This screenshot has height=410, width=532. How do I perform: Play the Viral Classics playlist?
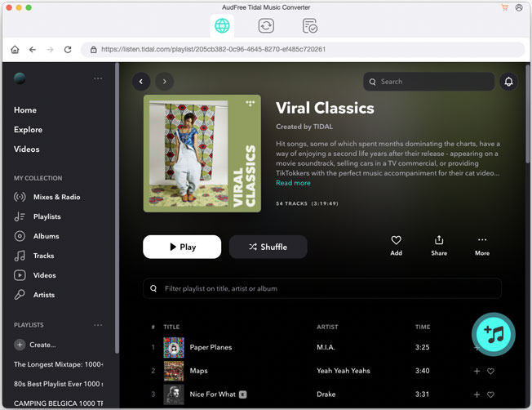coord(182,247)
